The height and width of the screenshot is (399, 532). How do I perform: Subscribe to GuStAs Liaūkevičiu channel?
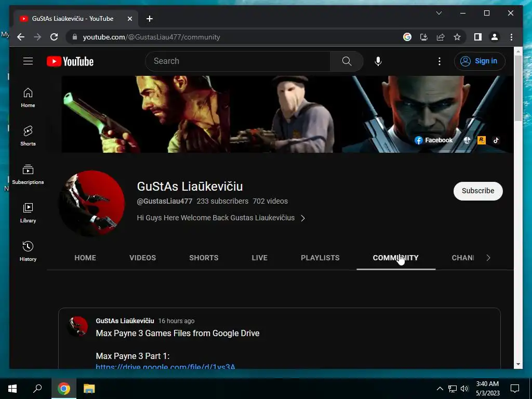coord(478,191)
